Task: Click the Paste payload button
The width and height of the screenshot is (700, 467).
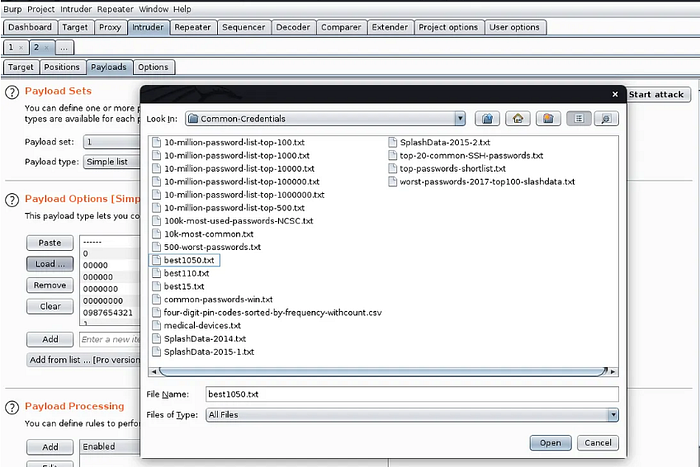Action: pyautogui.click(x=50, y=243)
